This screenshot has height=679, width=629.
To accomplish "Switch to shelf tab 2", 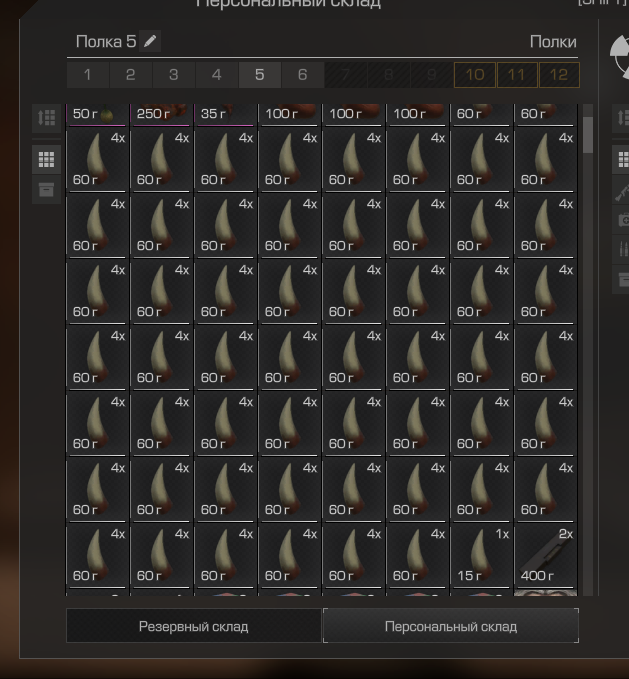I will tap(130, 75).
